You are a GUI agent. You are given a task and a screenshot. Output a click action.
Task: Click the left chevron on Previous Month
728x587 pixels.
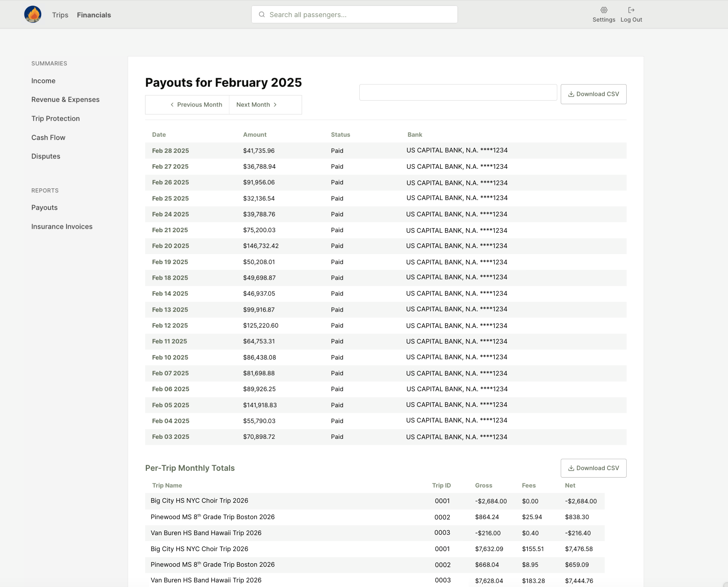click(x=172, y=104)
